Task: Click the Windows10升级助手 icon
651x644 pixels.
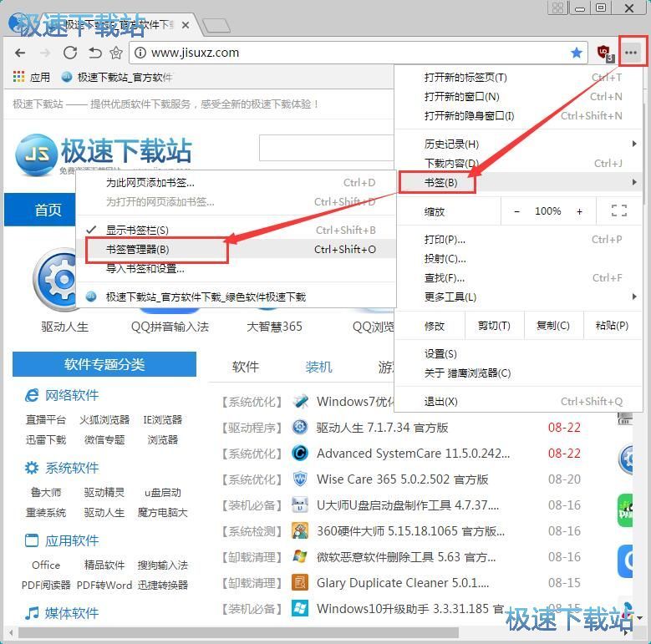Action: pyautogui.click(x=300, y=608)
